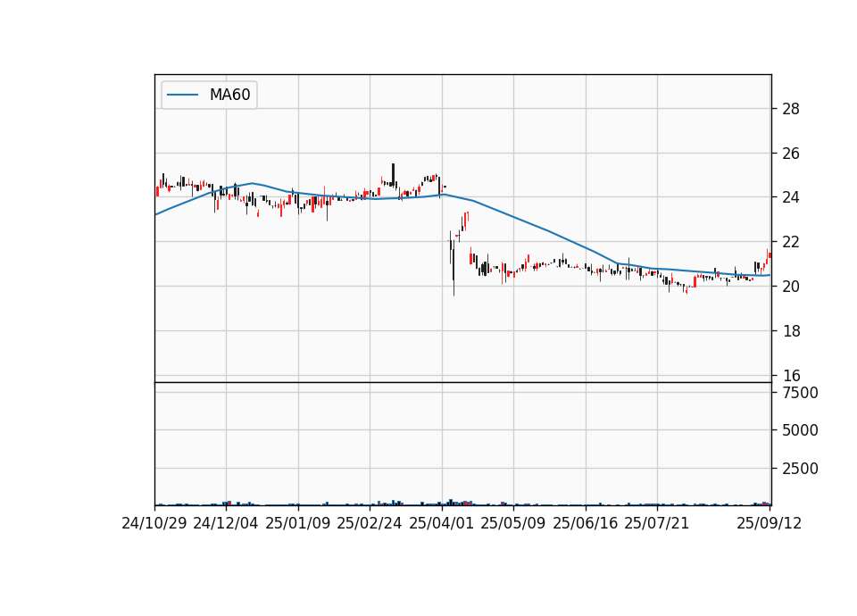
Task: Click the 25/04/01 date label
Action: (442, 524)
